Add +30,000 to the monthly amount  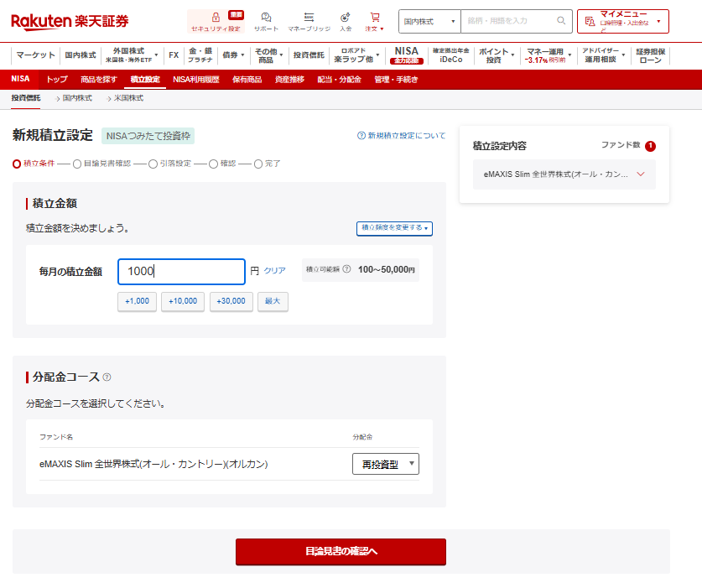click(231, 301)
